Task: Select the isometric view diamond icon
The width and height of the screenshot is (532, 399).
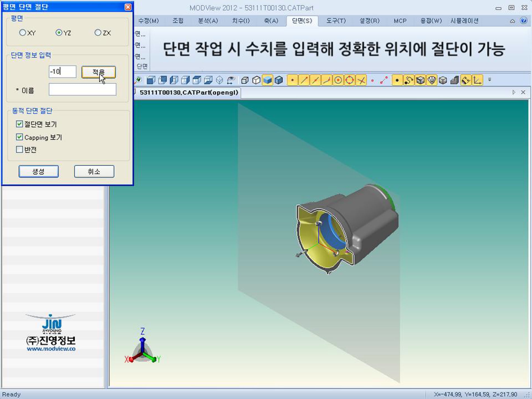Action: [219, 80]
